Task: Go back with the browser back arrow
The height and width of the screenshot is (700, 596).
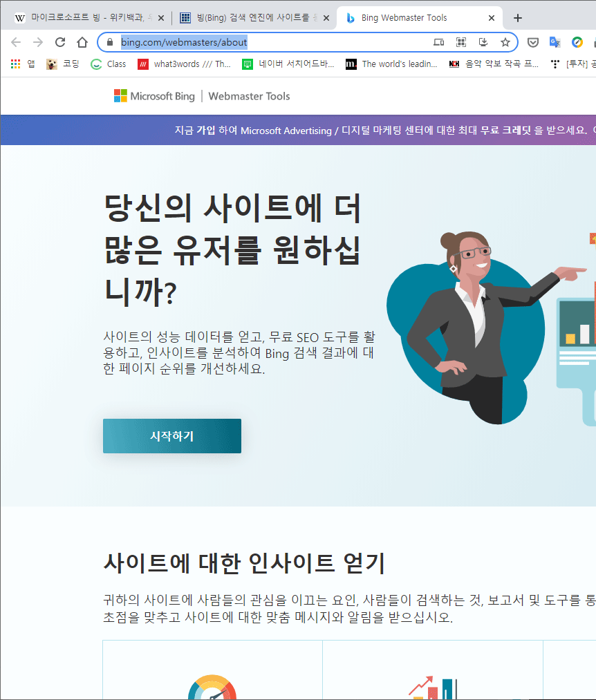Action: [16, 42]
